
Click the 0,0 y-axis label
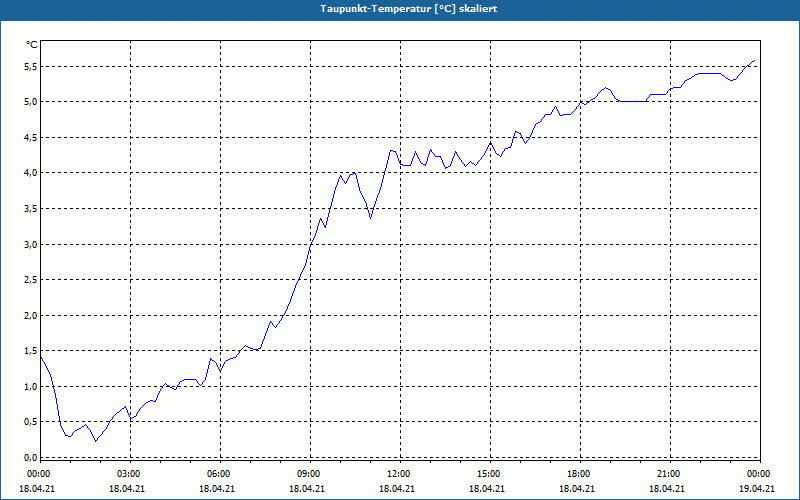(31, 457)
